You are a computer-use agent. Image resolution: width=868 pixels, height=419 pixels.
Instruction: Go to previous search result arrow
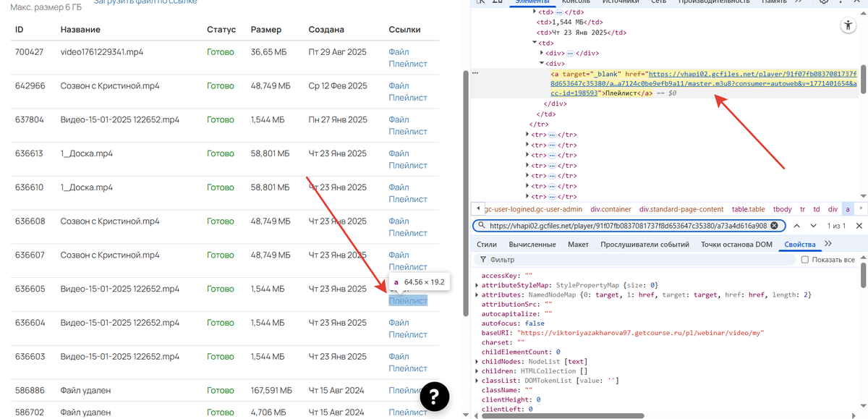click(796, 226)
